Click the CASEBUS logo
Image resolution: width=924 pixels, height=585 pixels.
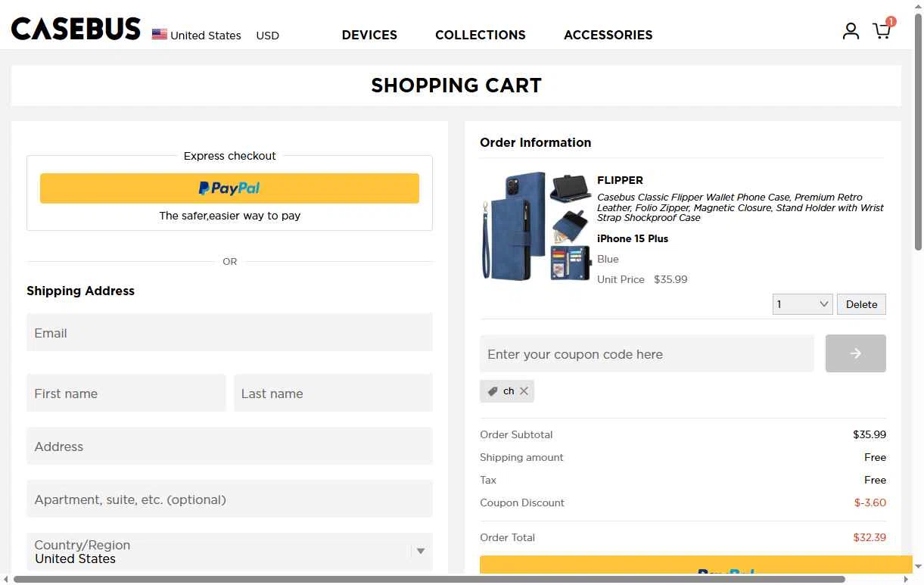tap(76, 30)
